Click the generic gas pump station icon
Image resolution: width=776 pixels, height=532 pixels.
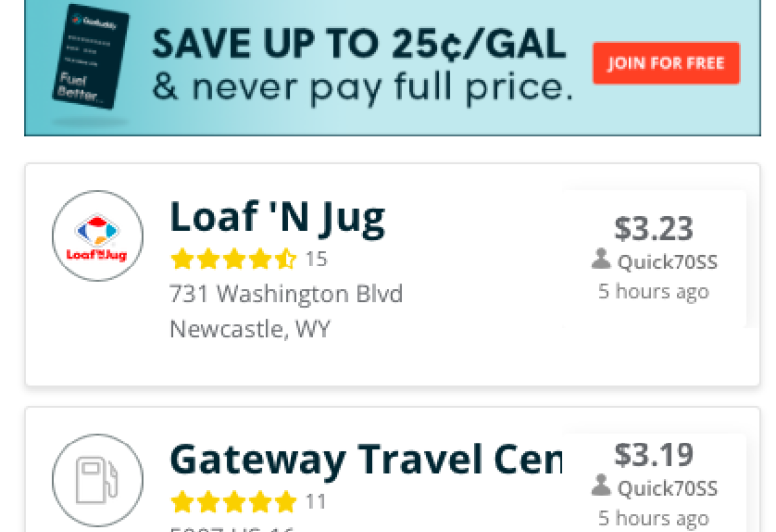[97, 479]
